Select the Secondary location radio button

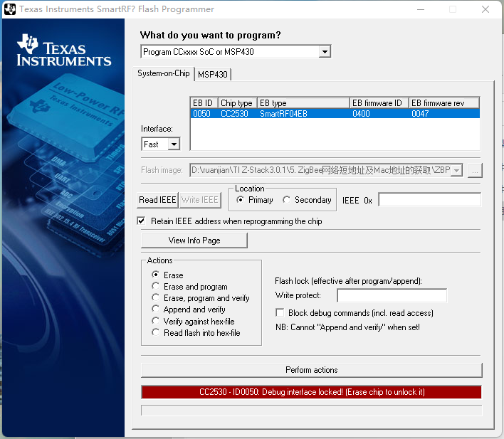286,200
